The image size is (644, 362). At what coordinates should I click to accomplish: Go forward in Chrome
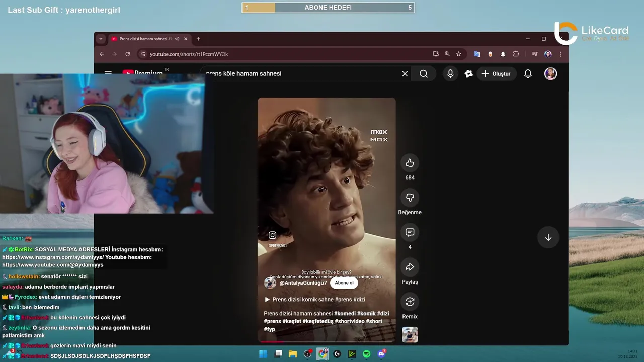115,54
